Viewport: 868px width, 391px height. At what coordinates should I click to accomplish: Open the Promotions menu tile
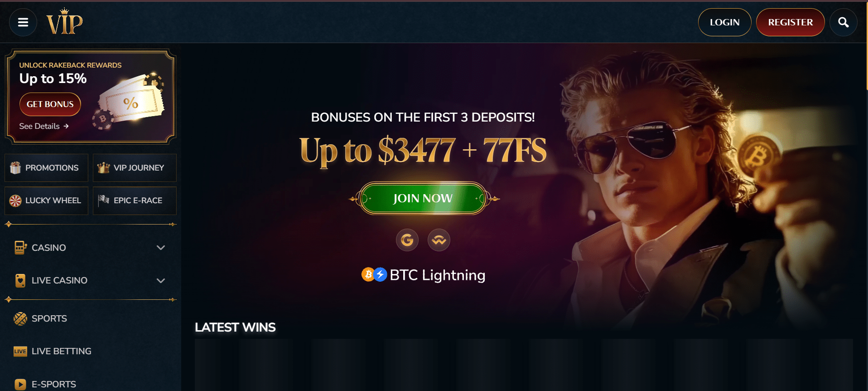pos(46,168)
